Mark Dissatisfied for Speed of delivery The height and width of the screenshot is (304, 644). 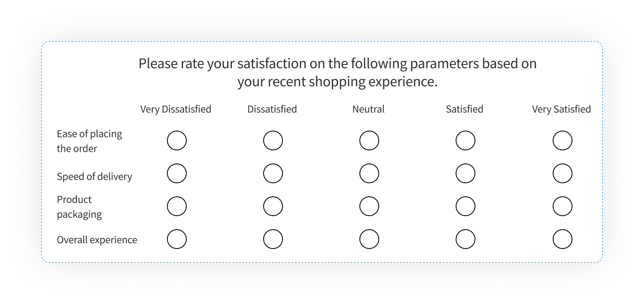point(273,173)
